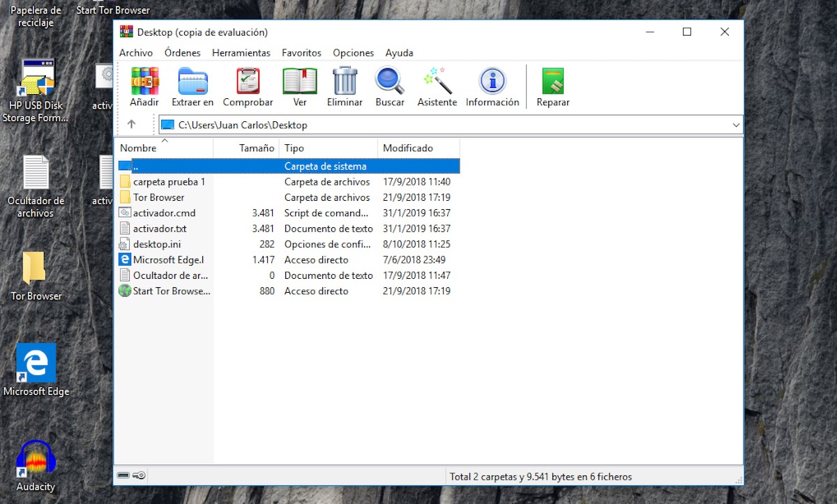Select the carpeta prueba 1 folder

click(x=169, y=182)
